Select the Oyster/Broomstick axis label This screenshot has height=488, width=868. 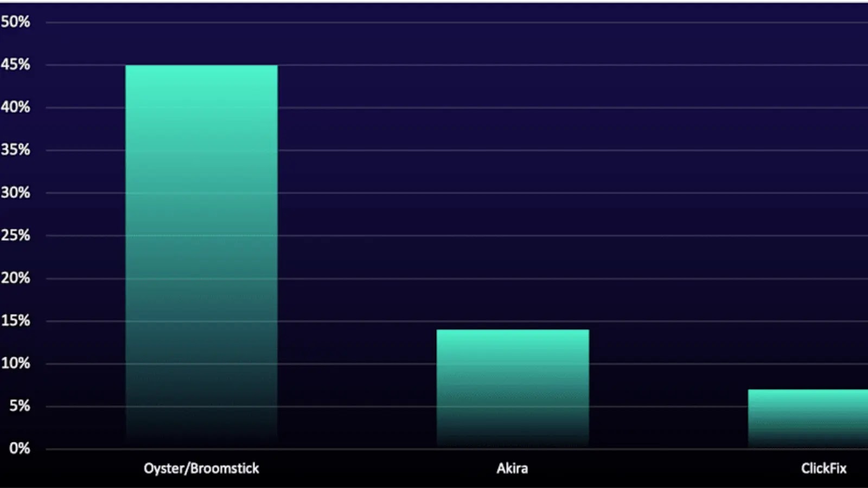click(x=201, y=468)
